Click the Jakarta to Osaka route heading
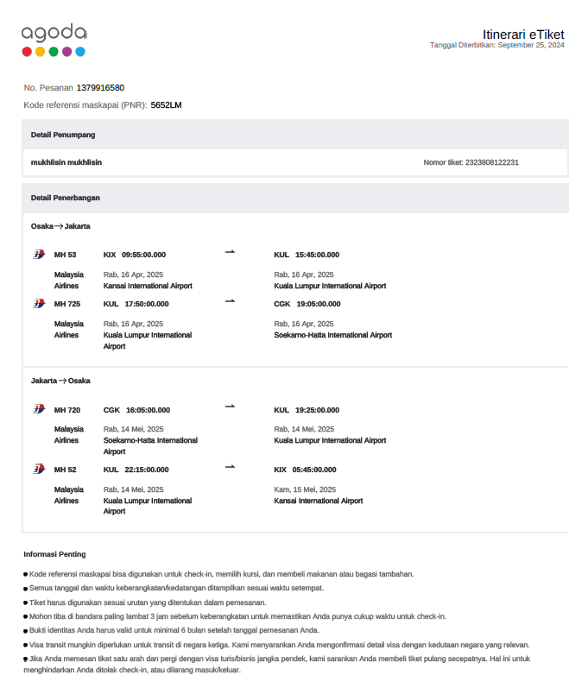Image resolution: width=588 pixels, height=700 pixels. click(60, 380)
